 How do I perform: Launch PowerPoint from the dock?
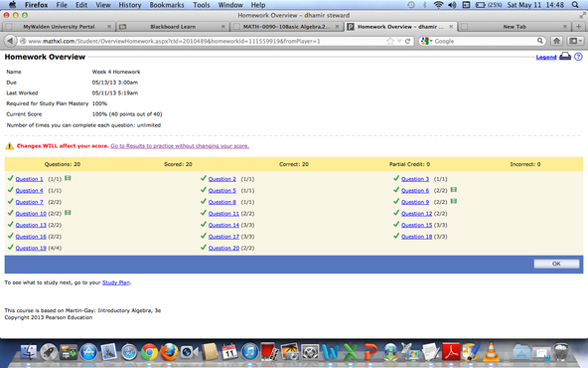point(370,352)
